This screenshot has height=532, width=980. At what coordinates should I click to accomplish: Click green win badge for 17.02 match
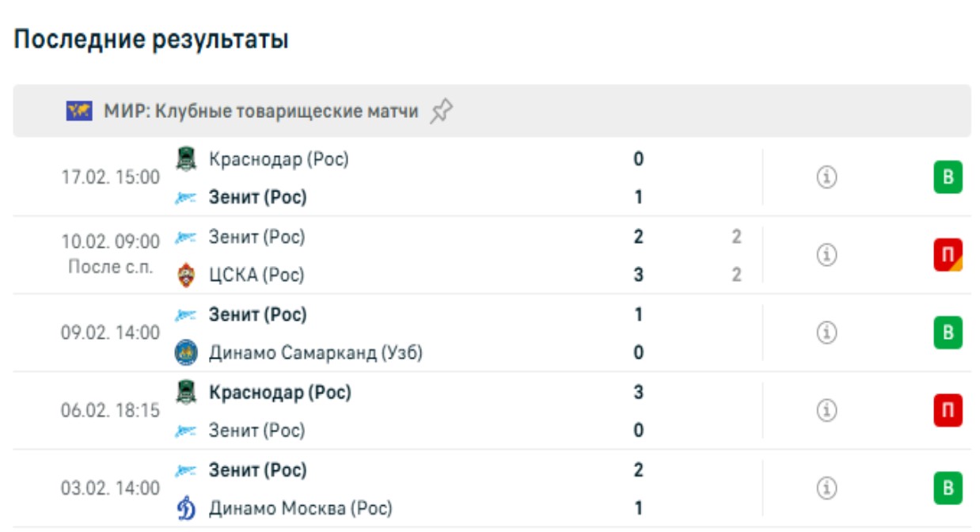(x=948, y=178)
